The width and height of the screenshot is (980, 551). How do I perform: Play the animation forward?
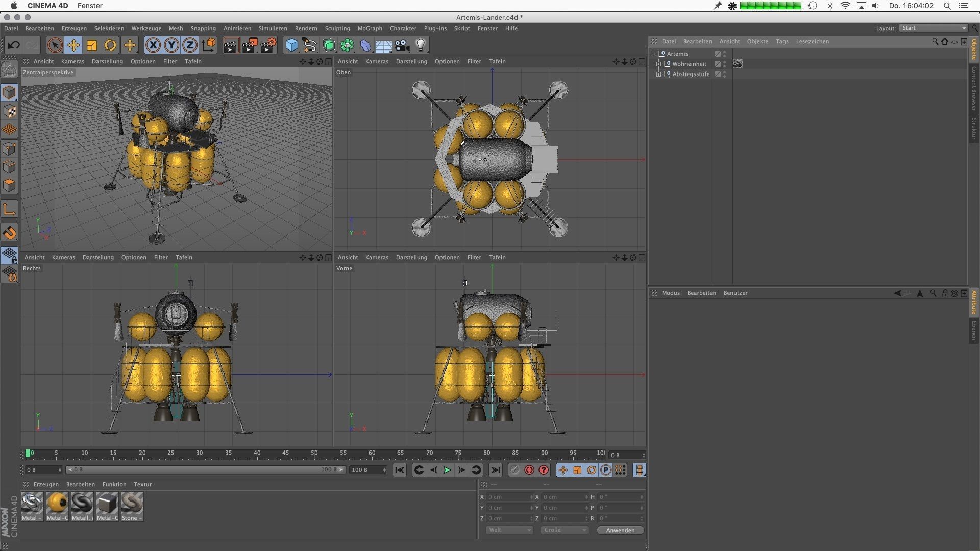[x=447, y=470]
